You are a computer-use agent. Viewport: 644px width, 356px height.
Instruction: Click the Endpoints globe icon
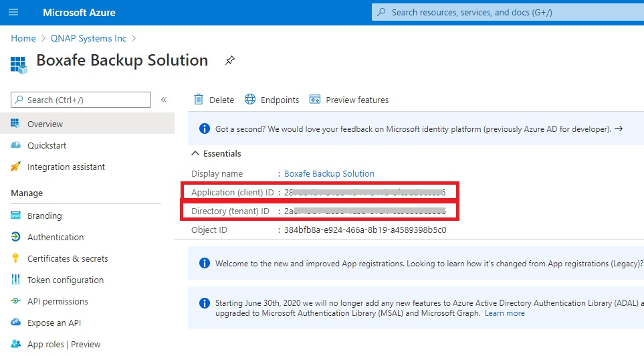pos(249,100)
